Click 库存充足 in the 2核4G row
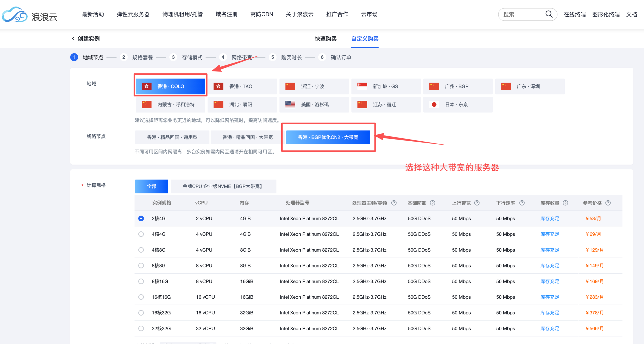The height and width of the screenshot is (344, 644). point(550,218)
